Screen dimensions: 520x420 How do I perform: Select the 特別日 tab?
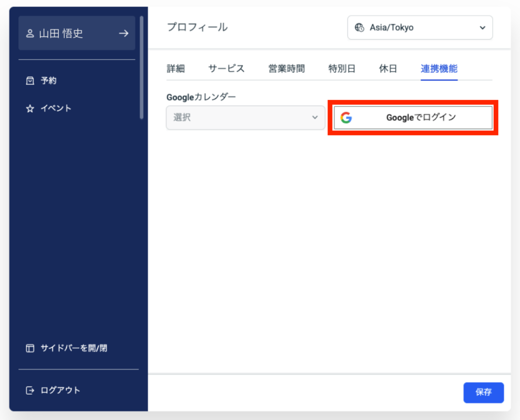[342, 69]
